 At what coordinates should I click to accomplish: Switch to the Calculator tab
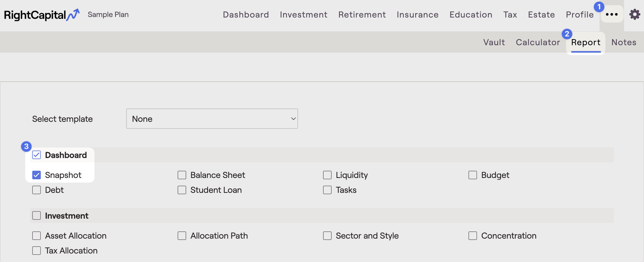(x=538, y=42)
